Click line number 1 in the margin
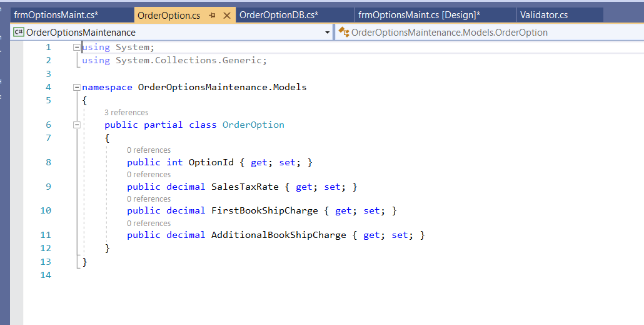Viewport: 644px width, 325px height. click(49, 48)
